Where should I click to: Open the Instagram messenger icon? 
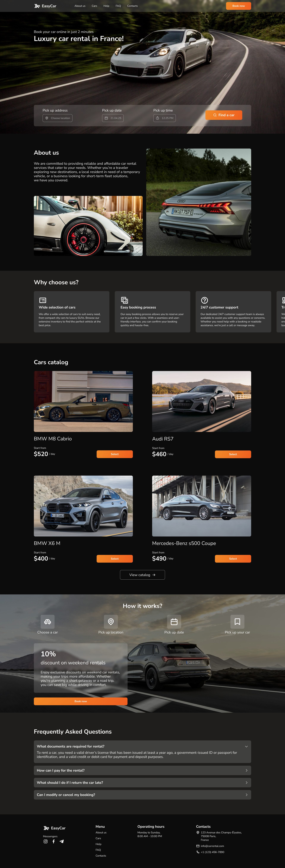click(45, 841)
